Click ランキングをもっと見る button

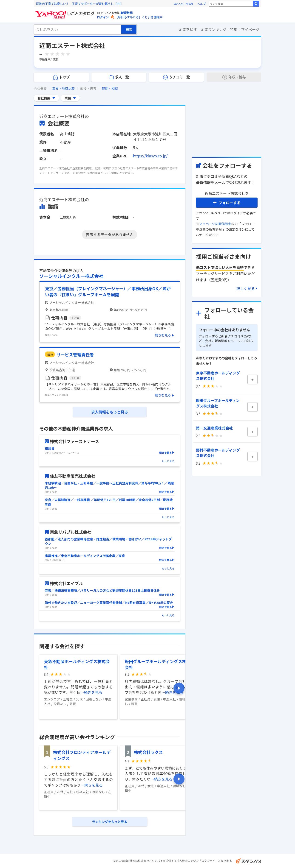point(110,821)
